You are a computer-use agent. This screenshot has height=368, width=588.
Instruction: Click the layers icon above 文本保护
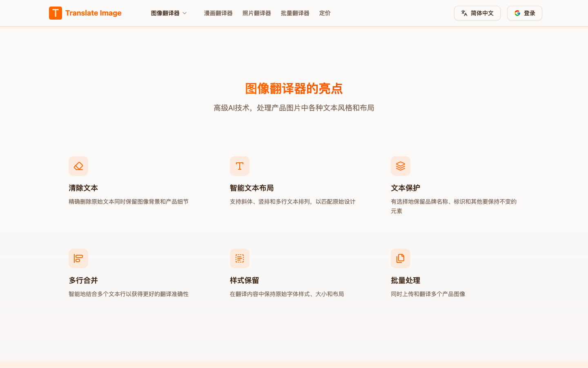point(401,166)
